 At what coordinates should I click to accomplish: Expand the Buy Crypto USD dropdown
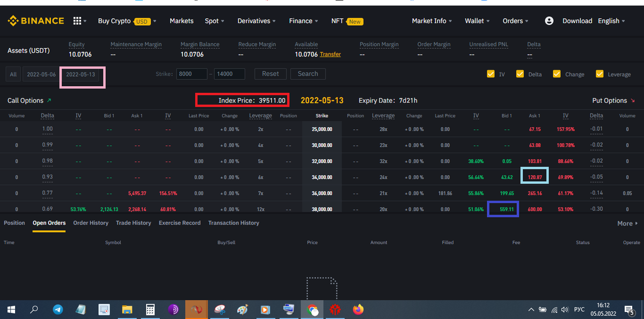pyautogui.click(x=127, y=21)
